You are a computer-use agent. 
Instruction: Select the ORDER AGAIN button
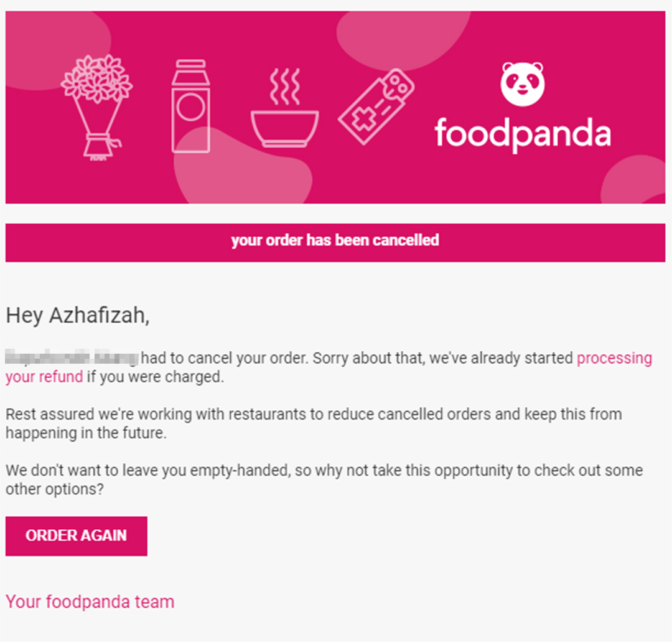[x=77, y=536]
